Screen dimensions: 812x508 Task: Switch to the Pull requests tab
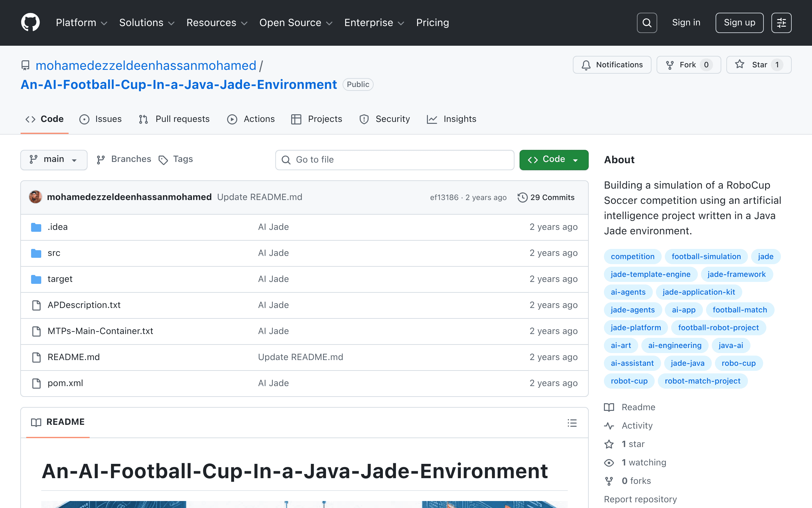click(174, 119)
